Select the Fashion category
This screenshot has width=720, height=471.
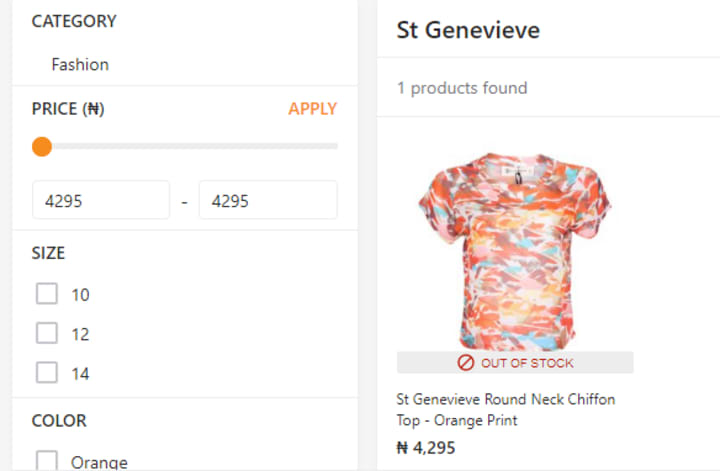80,64
